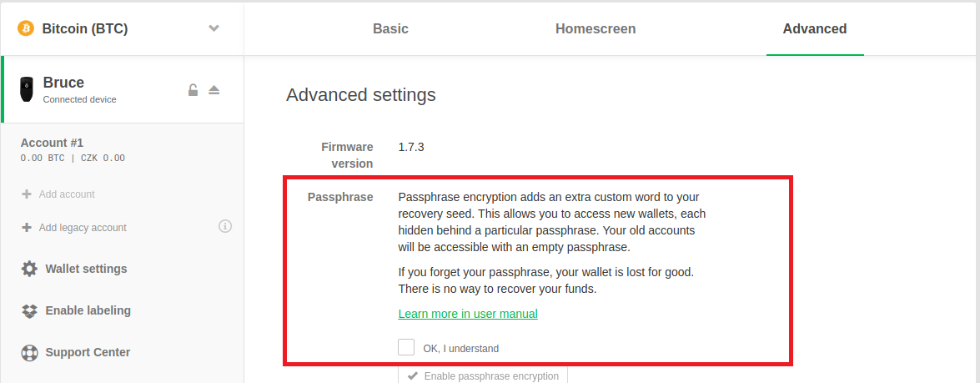Click the Bitcoin logo icon
The height and width of the screenshot is (383, 980).
tap(26, 28)
